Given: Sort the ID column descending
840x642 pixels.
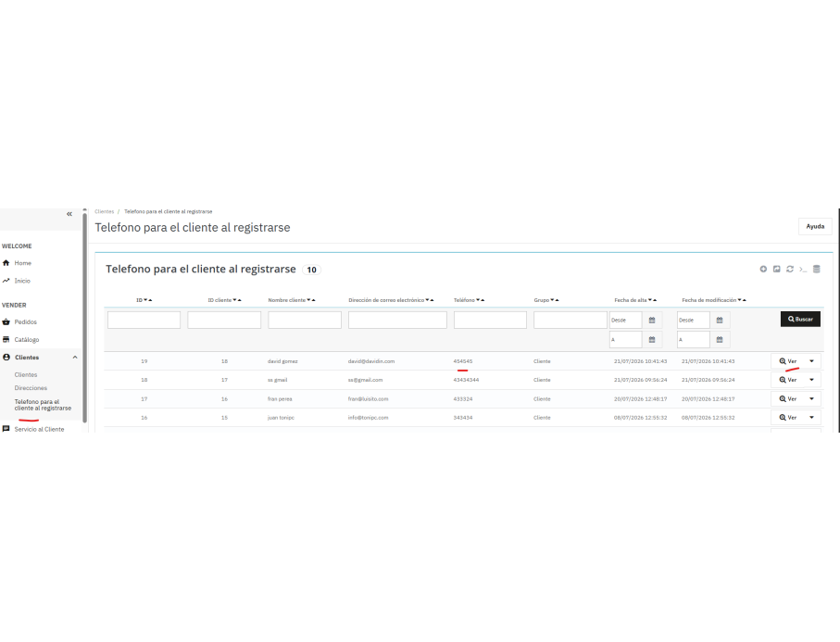Looking at the screenshot, I should click(x=145, y=300).
